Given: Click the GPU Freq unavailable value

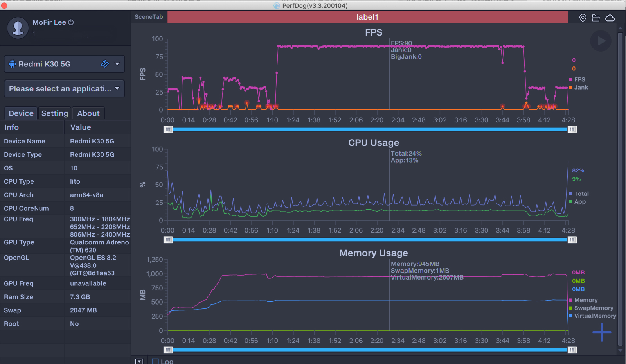Looking at the screenshot, I should [88, 283].
